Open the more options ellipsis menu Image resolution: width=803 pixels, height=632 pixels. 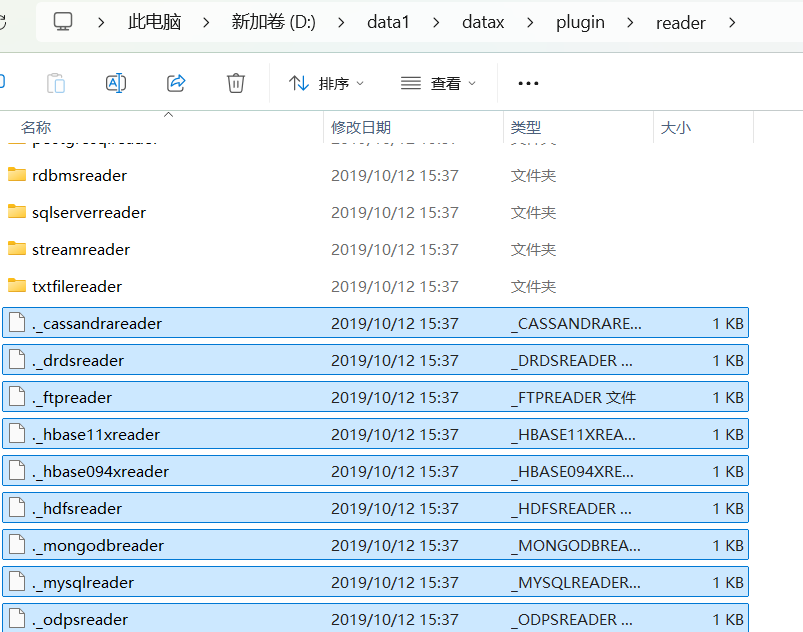click(528, 83)
